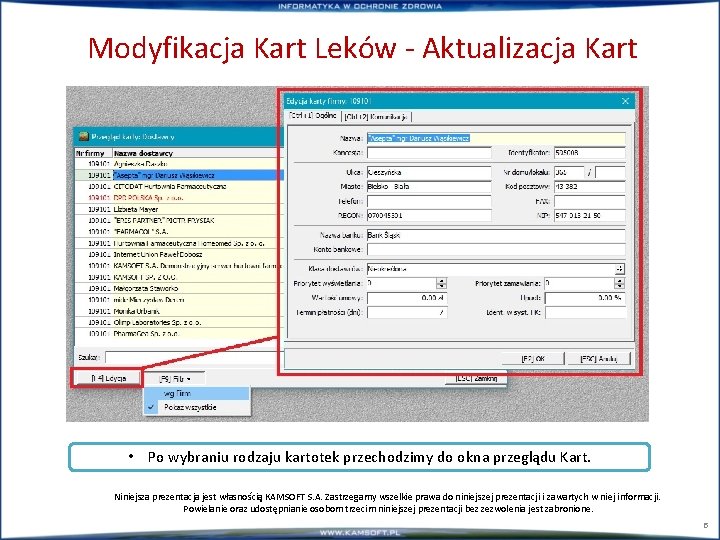Click the Konto bankowe input field

pos(496,249)
